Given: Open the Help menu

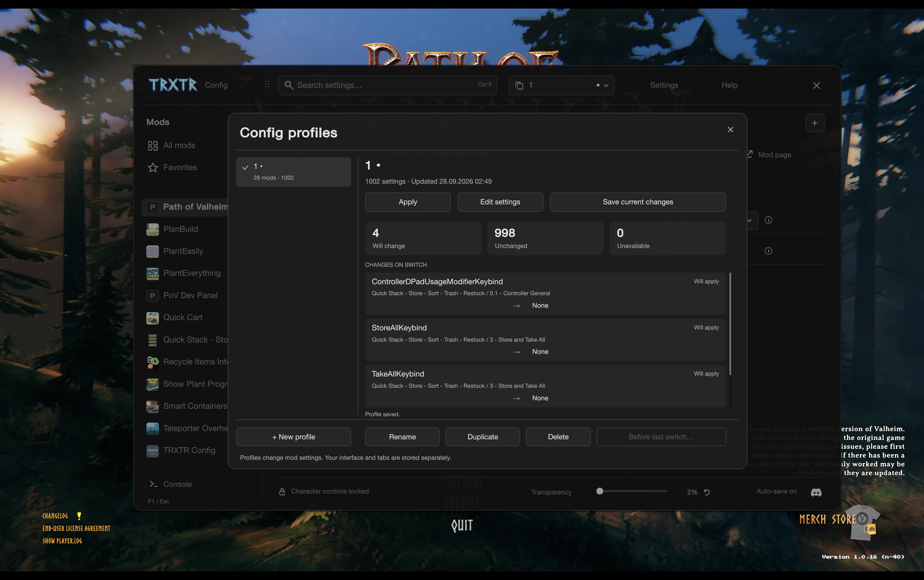Looking at the screenshot, I should click(x=729, y=85).
